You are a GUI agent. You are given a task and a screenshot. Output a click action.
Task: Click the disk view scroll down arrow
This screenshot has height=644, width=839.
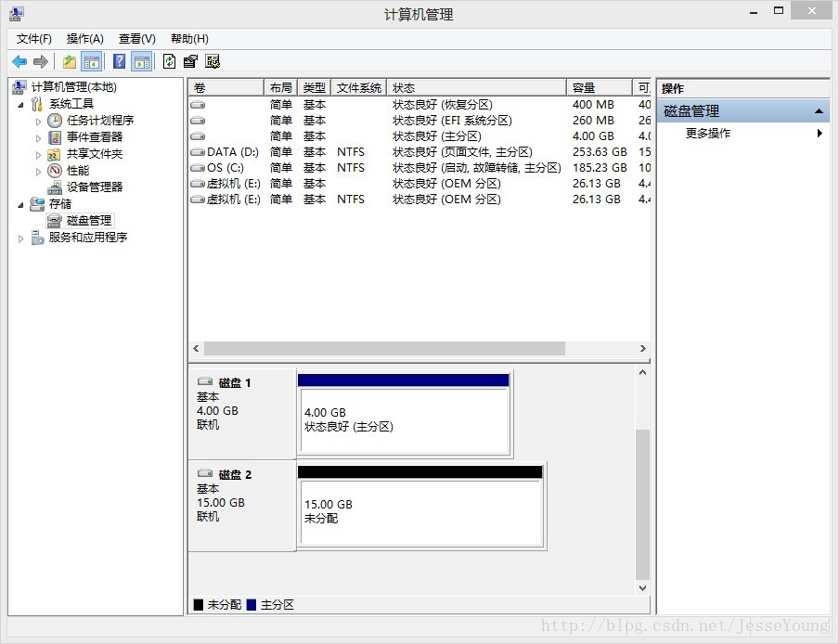pos(642,587)
